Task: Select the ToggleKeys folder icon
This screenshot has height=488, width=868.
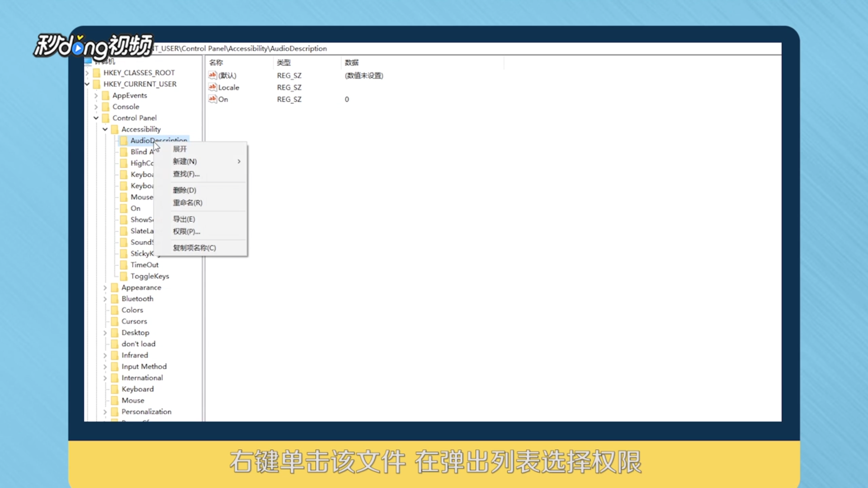Action: [x=123, y=276]
